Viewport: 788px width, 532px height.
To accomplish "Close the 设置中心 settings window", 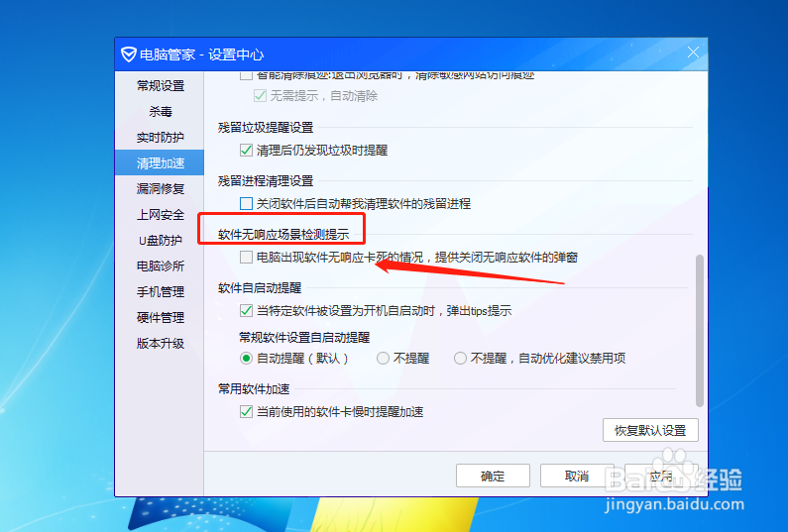I will [x=693, y=53].
